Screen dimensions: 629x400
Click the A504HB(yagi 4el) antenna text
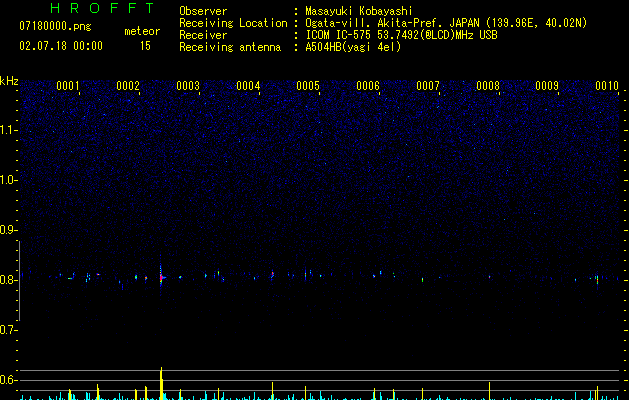[x=353, y=47]
